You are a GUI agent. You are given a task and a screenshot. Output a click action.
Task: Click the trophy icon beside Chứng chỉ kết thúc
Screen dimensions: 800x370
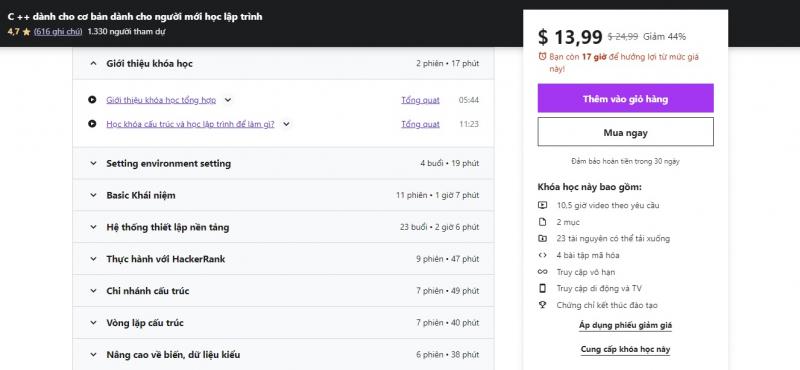[542, 305]
